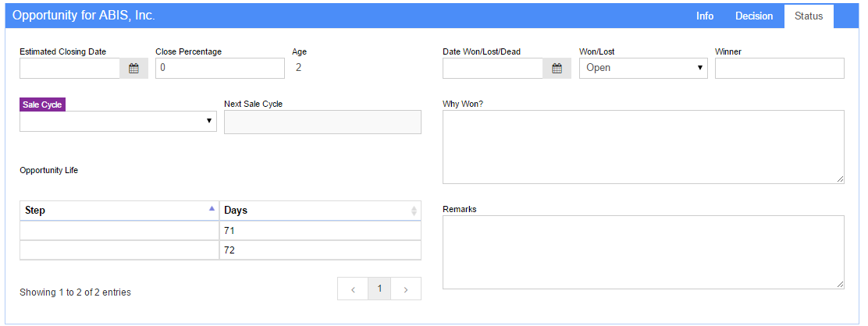This screenshot has width=868, height=326.
Task: Switch to the Decision tab
Action: point(754,16)
